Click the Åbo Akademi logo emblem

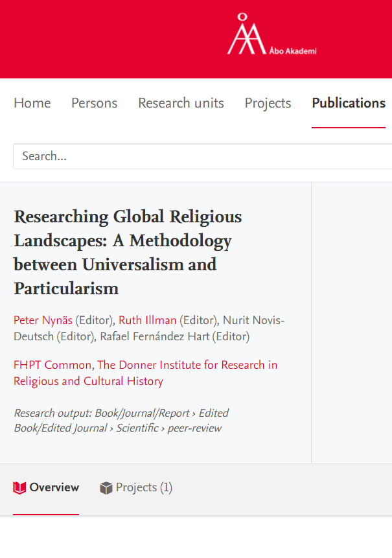246,35
